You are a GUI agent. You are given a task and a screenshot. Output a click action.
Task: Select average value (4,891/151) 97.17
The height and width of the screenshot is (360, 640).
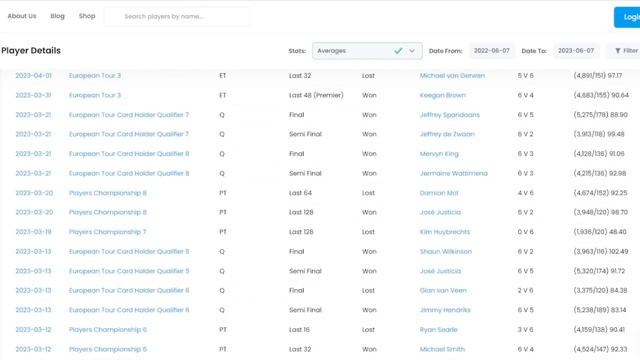598,76
